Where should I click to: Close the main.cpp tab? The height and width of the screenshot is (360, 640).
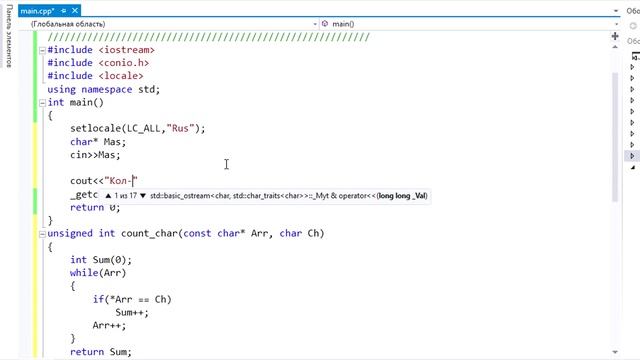(75, 11)
